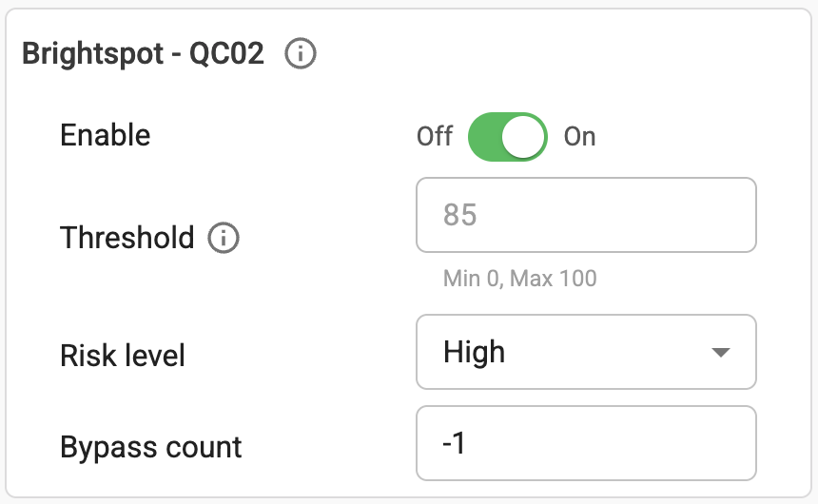Select the Threshold label text
This screenshot has height=504, width=818.
(127, 238)
